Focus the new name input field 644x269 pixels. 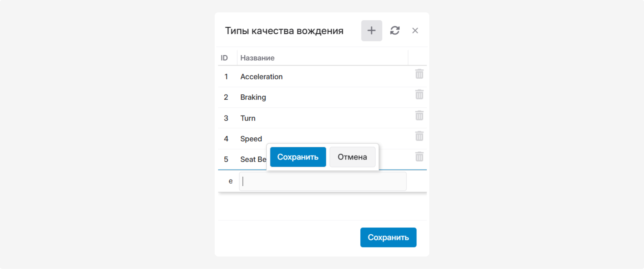[323, 181]
